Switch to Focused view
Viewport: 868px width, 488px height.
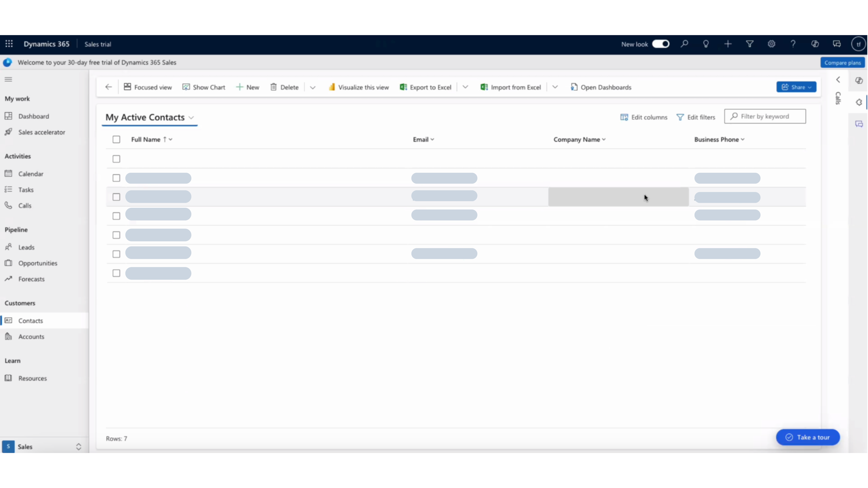[x=148, y=87]
